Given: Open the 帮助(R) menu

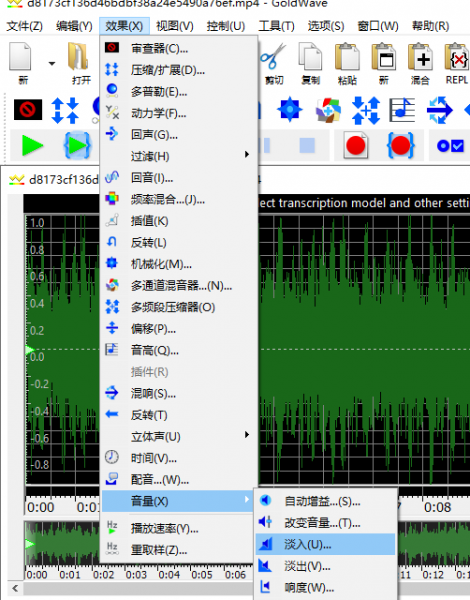Looking at the screenshot, I should click(431, 26).
